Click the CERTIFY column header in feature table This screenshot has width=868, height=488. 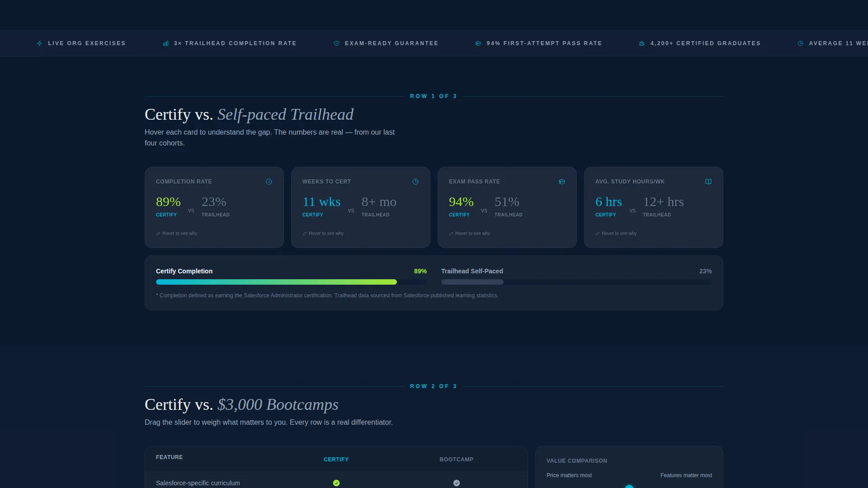coord(336,460)
